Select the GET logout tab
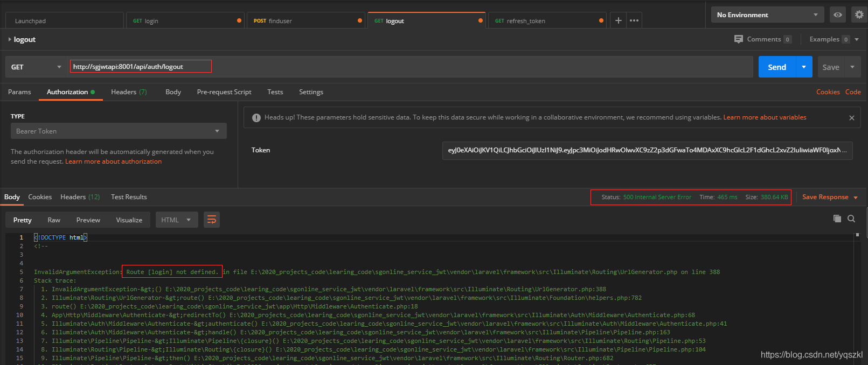This screenshot has width=868, height=365. (x=427, y=20)
